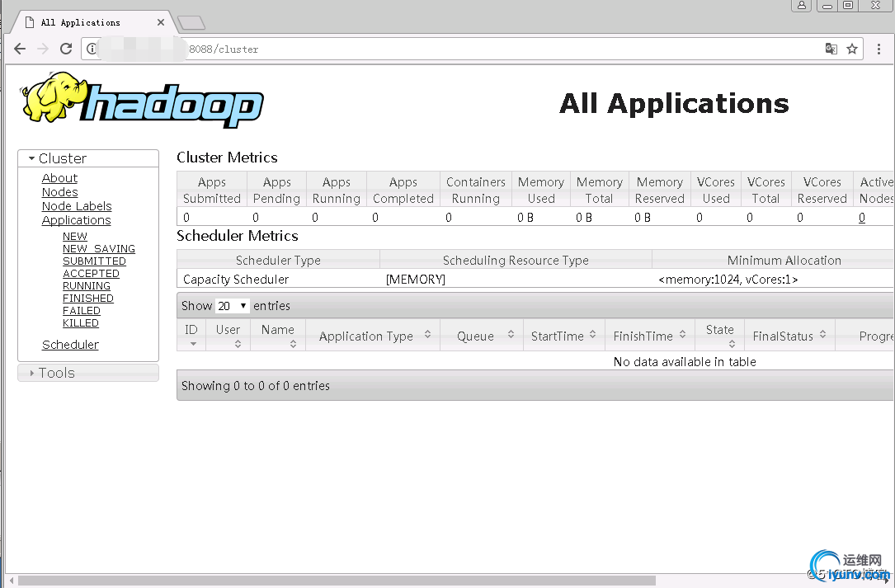Click the 'Containers Running' column header
The width and height of the screenshot is (895, 588).
click(x=476, y=191)
